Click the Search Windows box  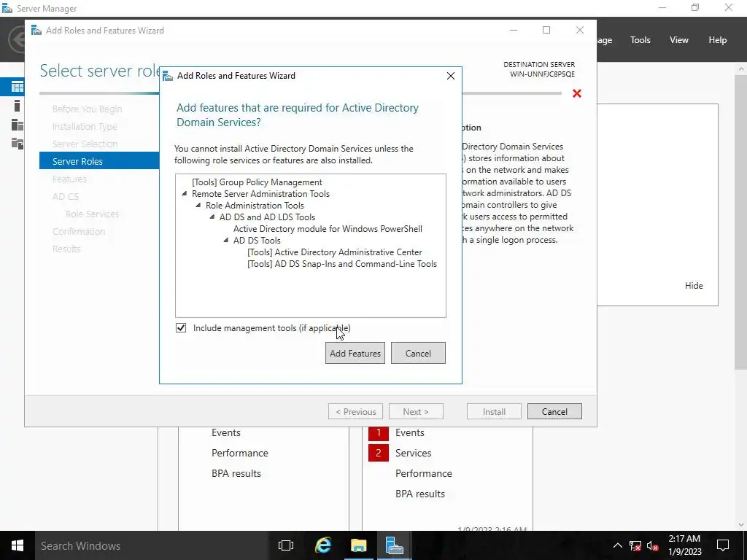coord(153,545)
